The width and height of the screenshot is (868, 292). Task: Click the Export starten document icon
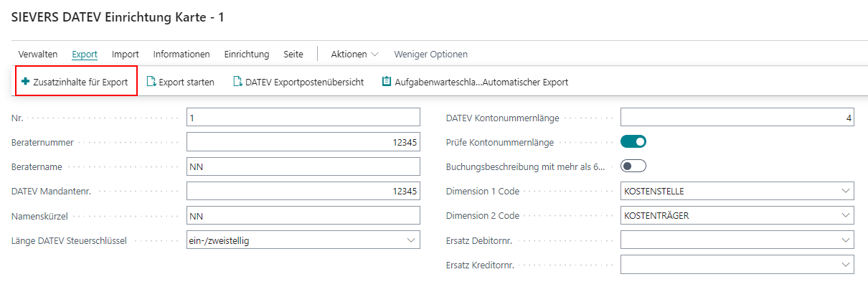[151, 82]
